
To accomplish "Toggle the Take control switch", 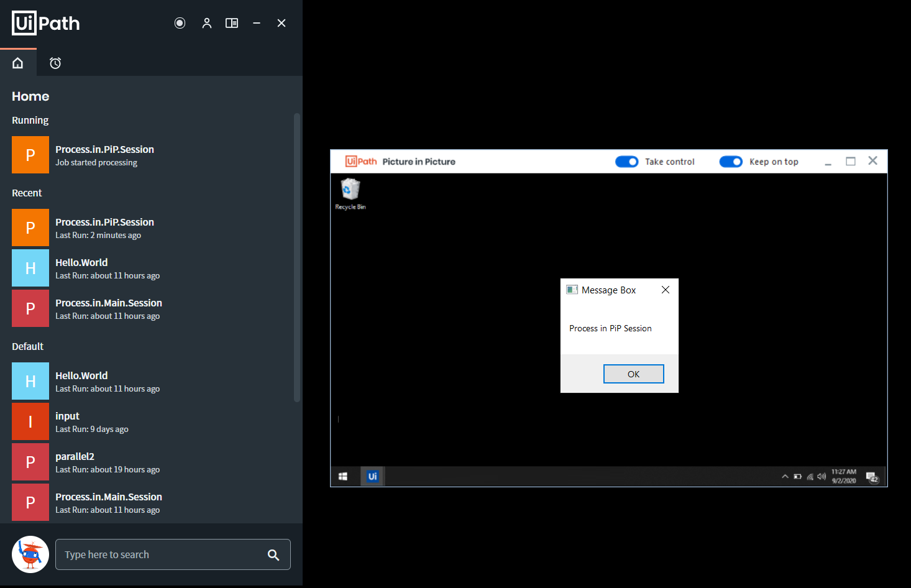I will point(627,162).
